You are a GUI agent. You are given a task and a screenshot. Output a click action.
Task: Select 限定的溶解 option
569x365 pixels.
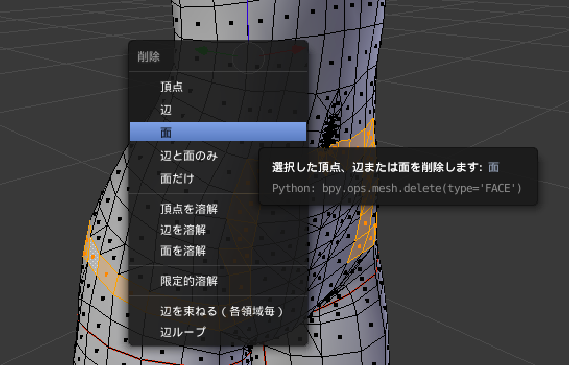[218, 281]
